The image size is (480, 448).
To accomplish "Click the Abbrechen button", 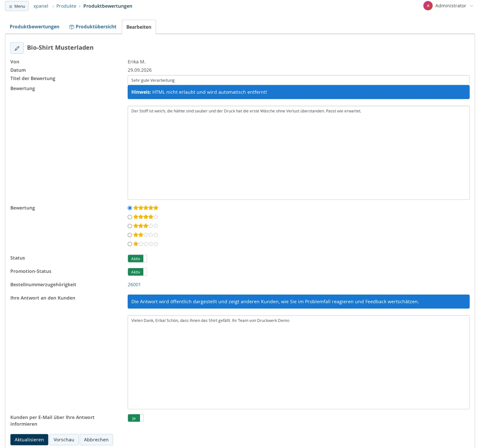I will [96, 440].
